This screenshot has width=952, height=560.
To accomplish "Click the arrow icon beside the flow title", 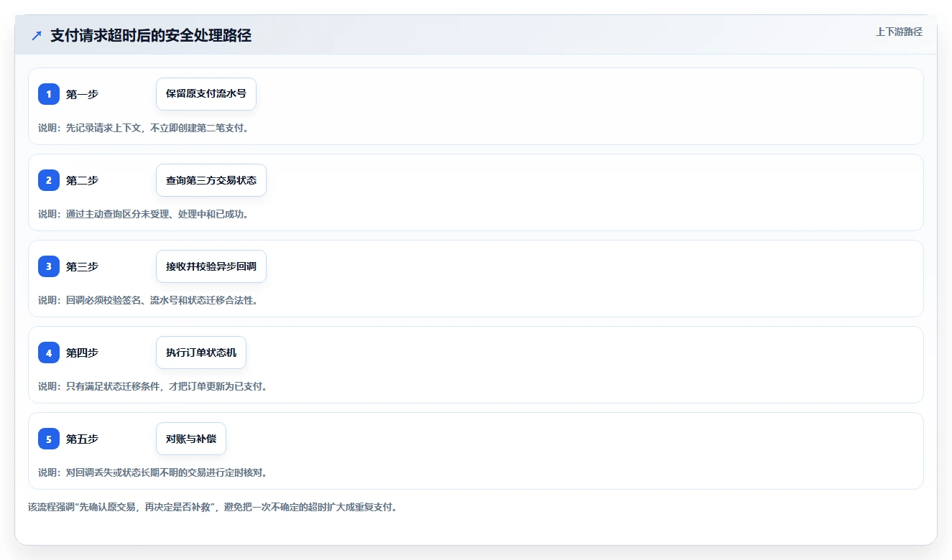I will (37, 35).
